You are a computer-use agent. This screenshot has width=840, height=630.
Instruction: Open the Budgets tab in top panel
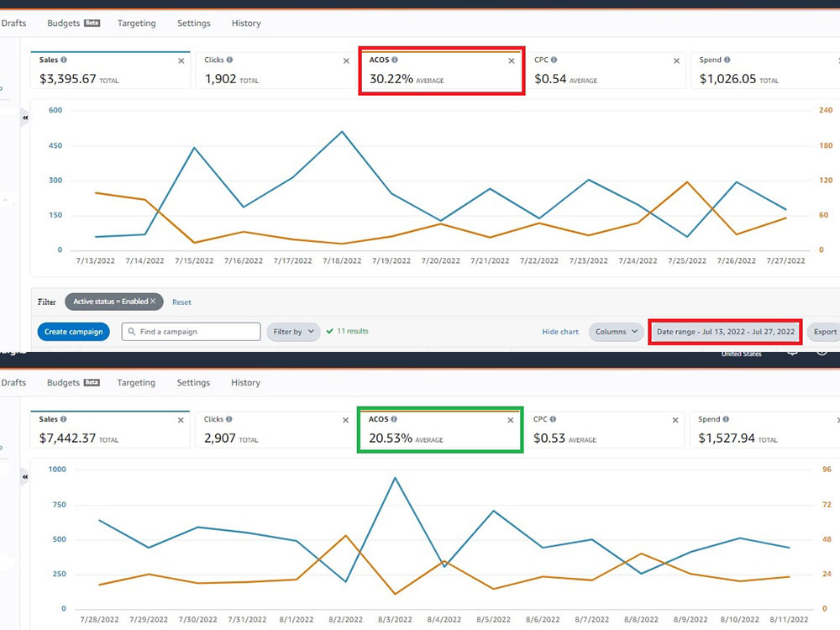pyautogui.click(x=73, y=23)
